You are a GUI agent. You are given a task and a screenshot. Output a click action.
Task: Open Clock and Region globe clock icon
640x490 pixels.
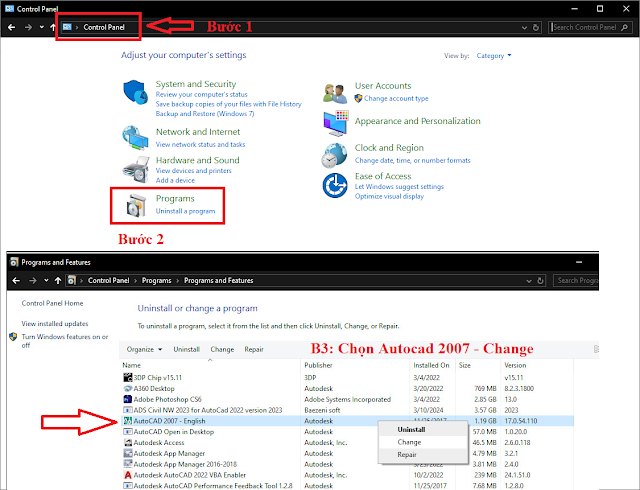(x=334, y=155)
